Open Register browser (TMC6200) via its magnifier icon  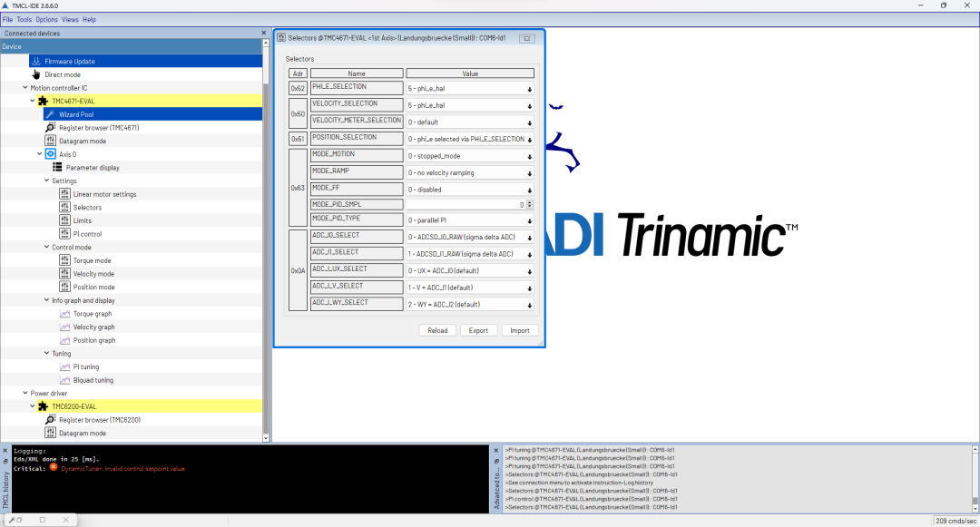51,420
